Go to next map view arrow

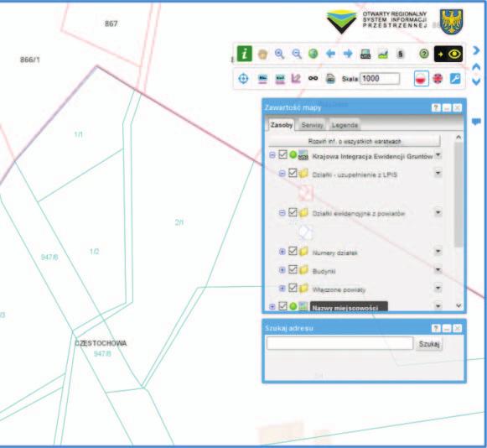[348, 54]
